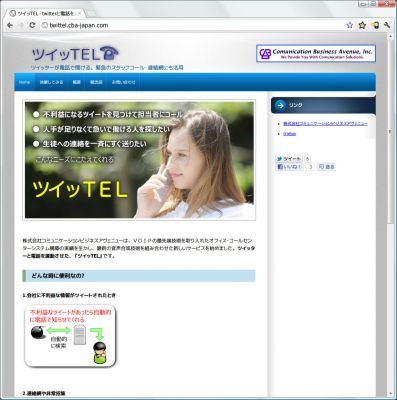Click the bomb and server diagram image
The width and height of the screenshot is (397, 400).
(71, 337)
